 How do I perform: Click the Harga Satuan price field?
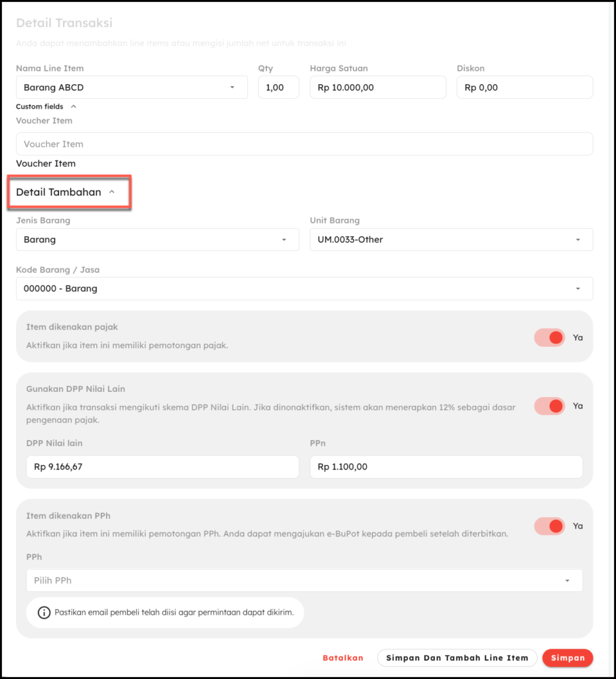pyautogui.click(x=377, y=88)
